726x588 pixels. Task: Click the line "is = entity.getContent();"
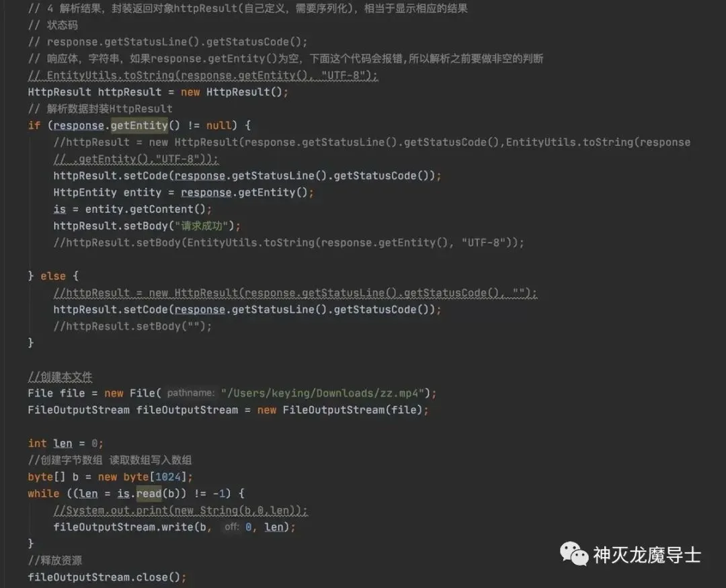click(132, 209)
